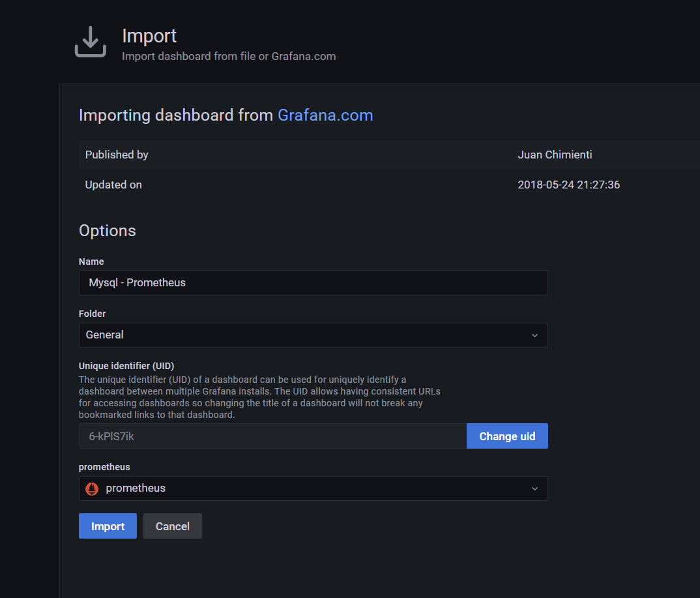Select the Name field label
Viewport: 700px width, 598px height.
(91, 262)
